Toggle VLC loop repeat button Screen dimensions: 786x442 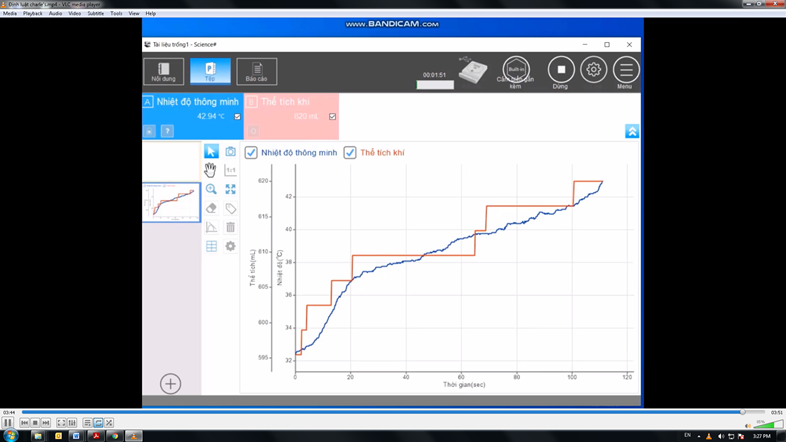point(98,423)
